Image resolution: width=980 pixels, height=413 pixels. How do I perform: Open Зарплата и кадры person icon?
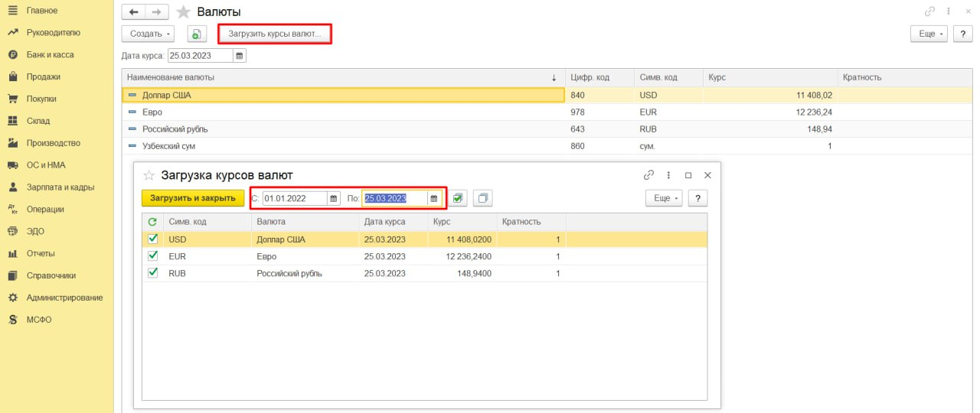pos(12,187)
